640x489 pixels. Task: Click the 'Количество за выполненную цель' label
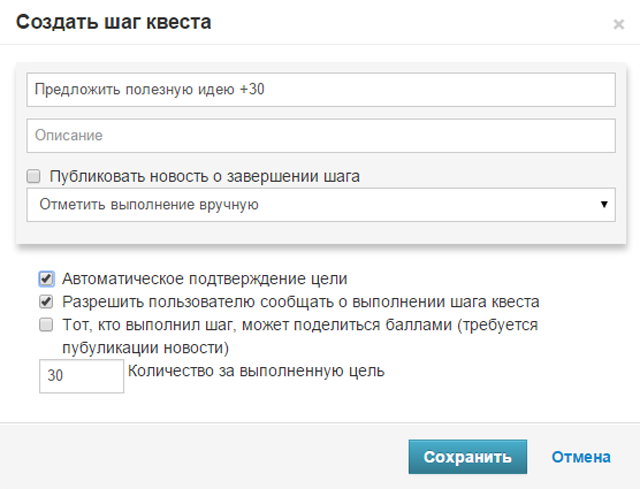pyautogui.click(x=256, y=371)
